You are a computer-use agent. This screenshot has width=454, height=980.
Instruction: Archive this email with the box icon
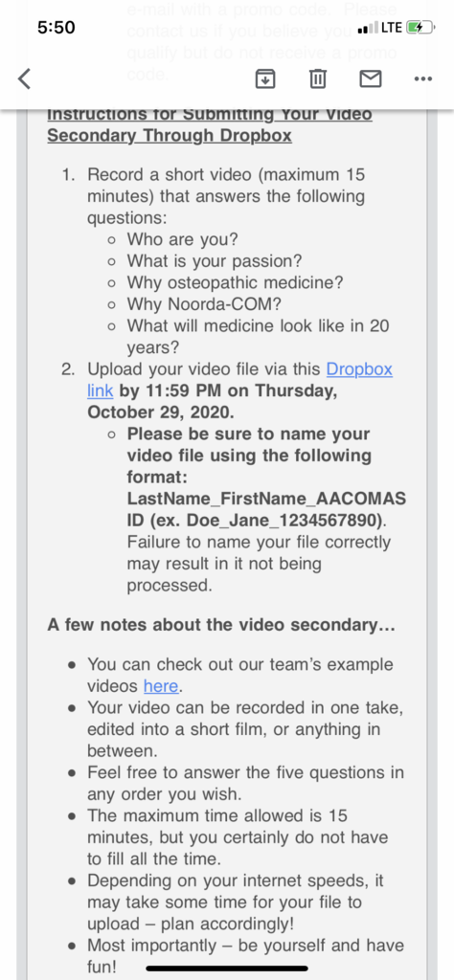[265, 78]
